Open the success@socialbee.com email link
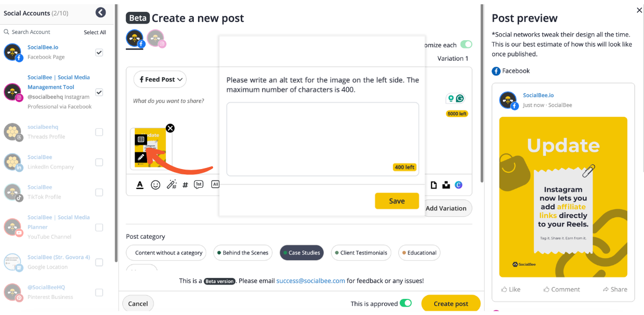This screenshot has width=644, height=315. (310, 281)
